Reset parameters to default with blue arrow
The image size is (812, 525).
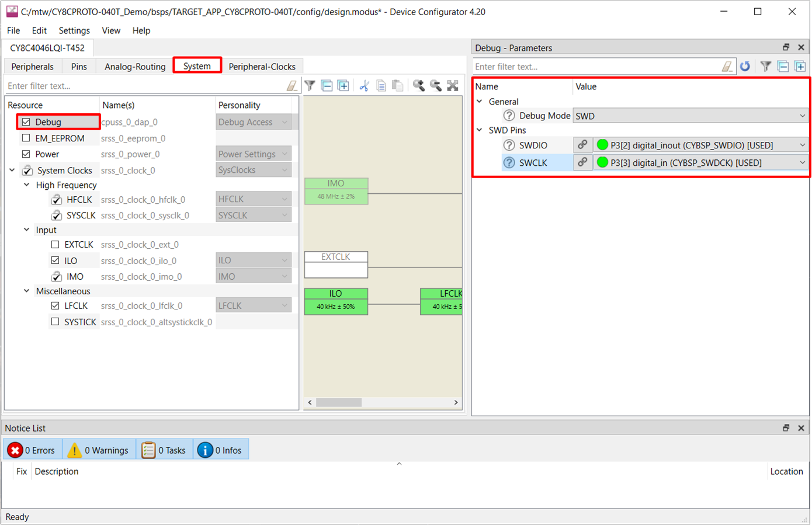tap(745, 67)
